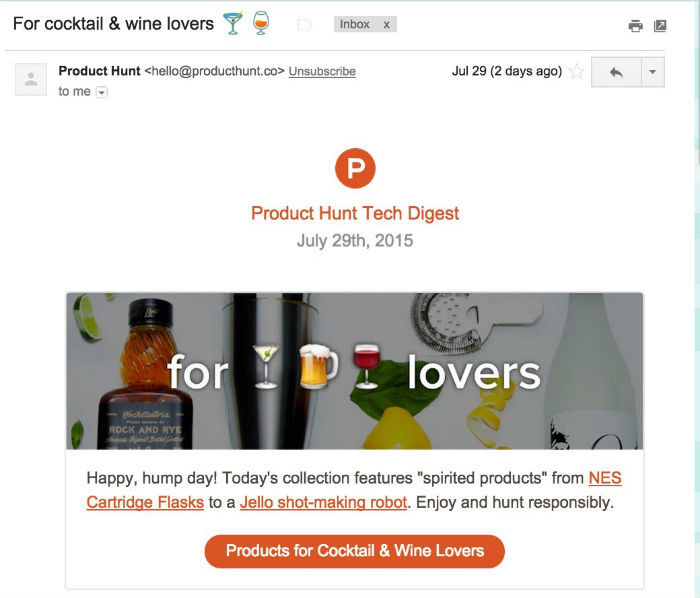Click the martini glass emoji in banner

click(266, 366)
